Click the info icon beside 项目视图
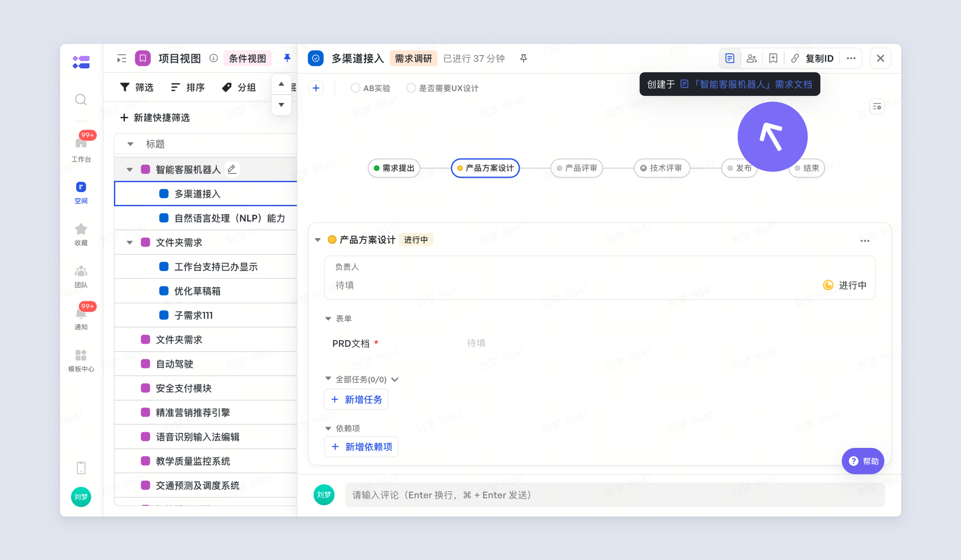This screenshot has height=560, width=961. point(214,58)
